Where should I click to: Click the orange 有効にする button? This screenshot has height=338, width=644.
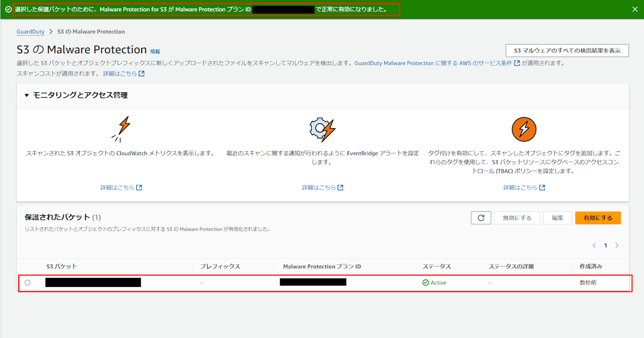coord(598,218)
